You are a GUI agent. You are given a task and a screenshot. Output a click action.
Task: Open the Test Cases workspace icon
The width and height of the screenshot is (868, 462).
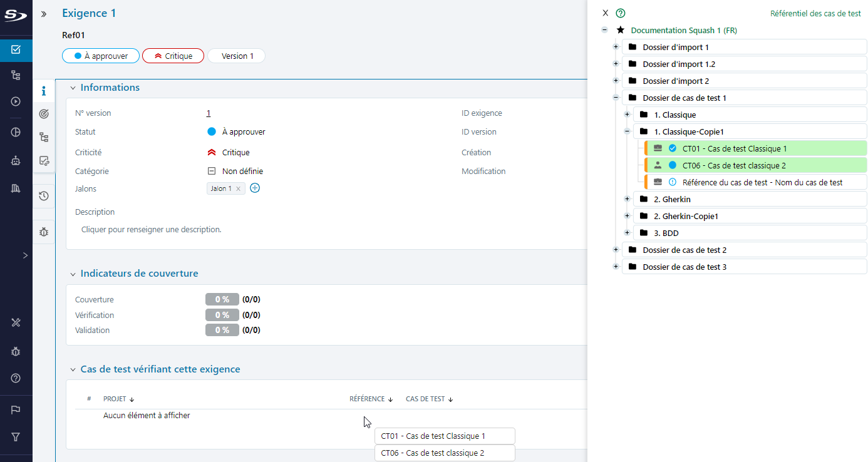(16, 75)
